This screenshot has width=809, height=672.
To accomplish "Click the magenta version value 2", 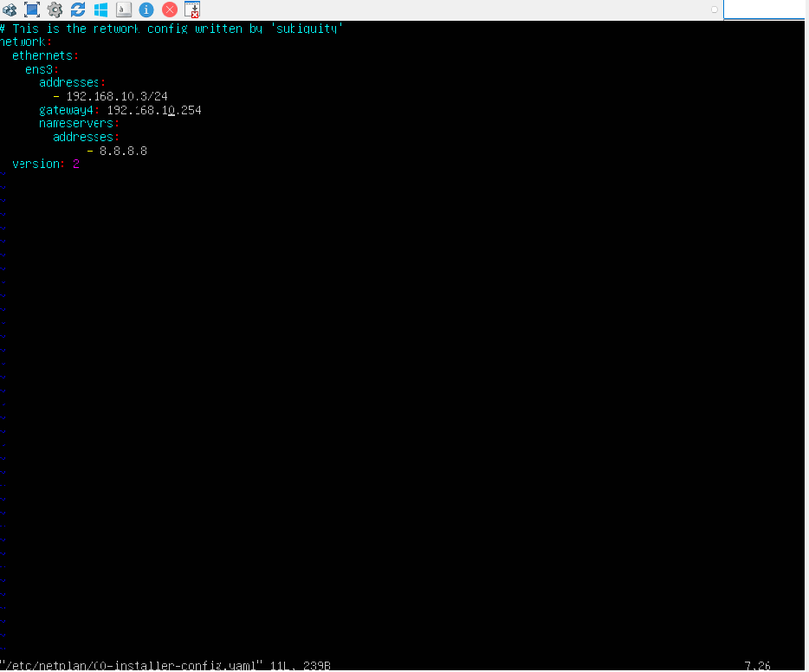I will [x=76, y=164].
